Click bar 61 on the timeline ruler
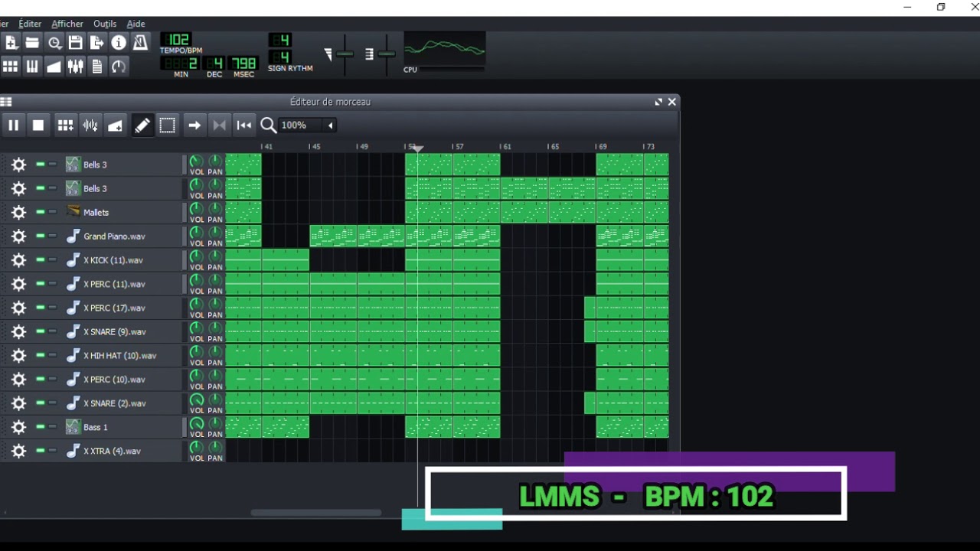Viewport: 980px width, 551px height. click(x=505, y=146)
